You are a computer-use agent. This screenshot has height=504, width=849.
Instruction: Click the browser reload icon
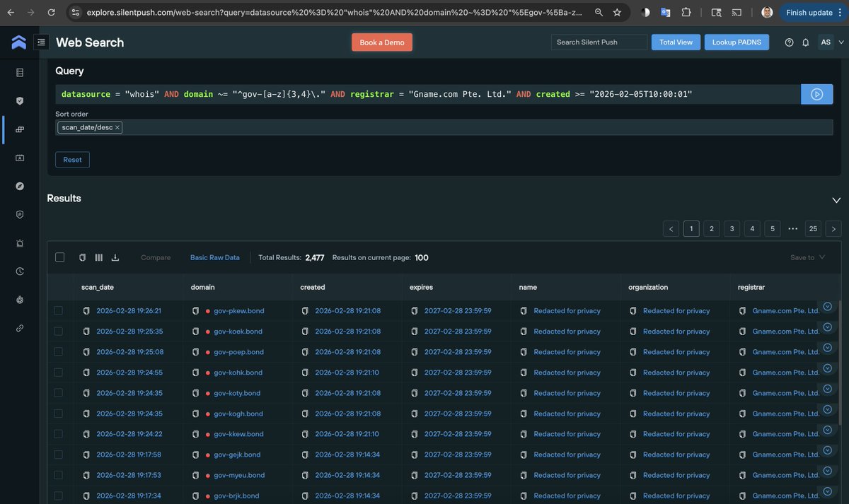[51, 12]
